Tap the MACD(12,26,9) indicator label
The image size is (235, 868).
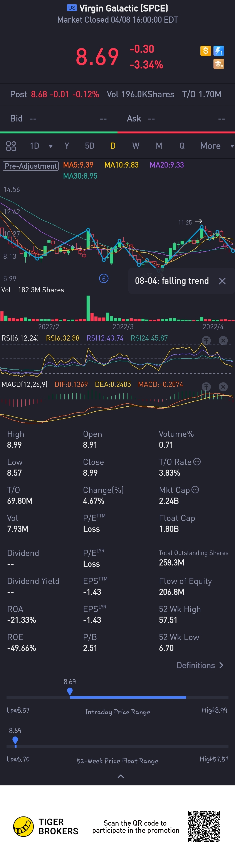(x=24, y=384)
